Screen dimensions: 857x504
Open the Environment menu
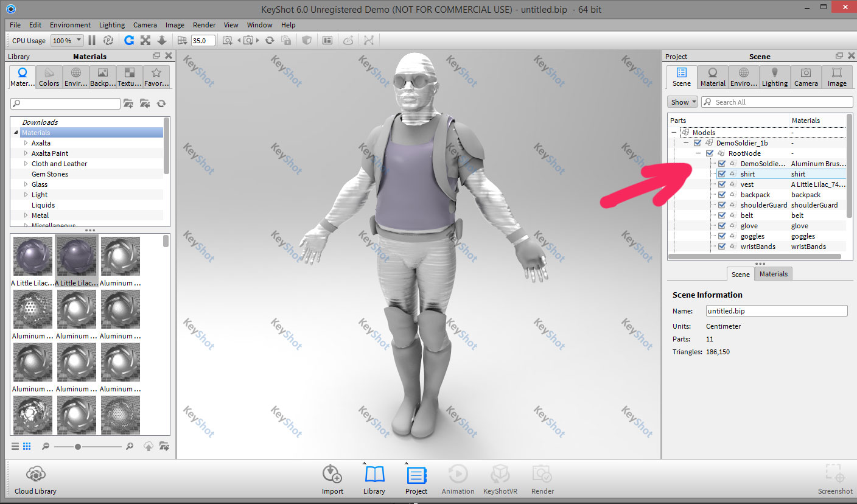coord(70,25)
